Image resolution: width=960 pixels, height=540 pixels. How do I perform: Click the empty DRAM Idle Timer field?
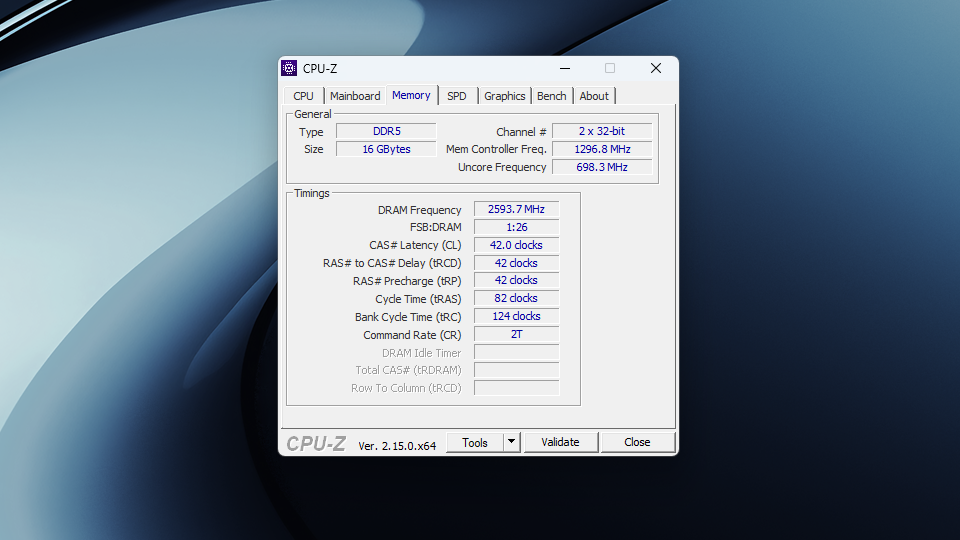(516, 352)
